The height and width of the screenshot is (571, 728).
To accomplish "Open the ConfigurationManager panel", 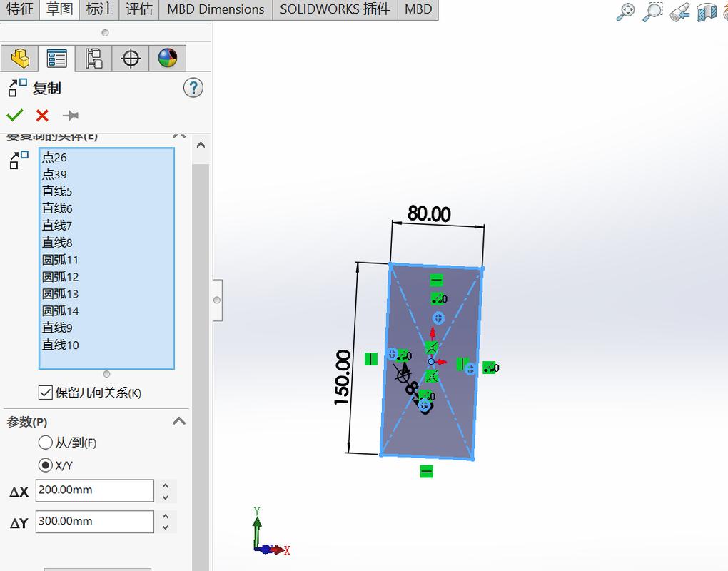I will 93,58.
